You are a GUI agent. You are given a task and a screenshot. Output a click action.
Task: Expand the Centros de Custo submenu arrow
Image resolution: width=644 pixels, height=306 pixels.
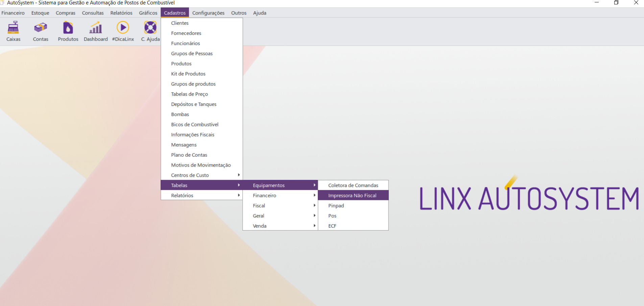(239, 175)
